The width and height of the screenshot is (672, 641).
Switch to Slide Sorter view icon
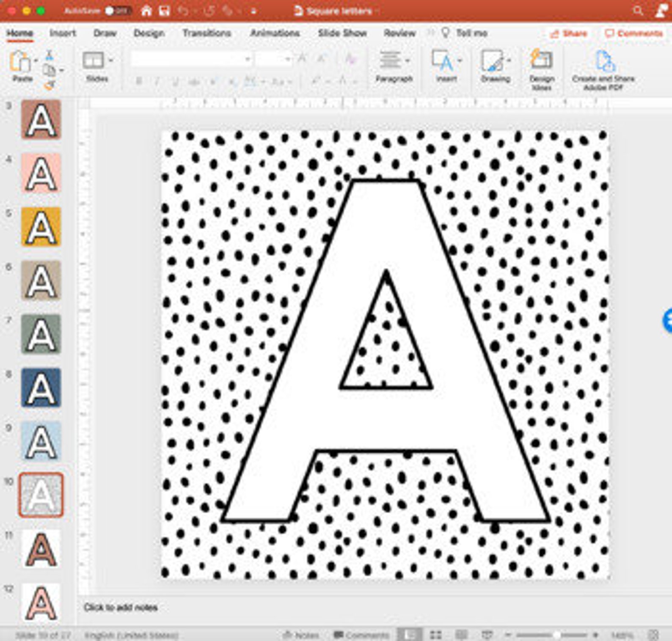[436, 635]
